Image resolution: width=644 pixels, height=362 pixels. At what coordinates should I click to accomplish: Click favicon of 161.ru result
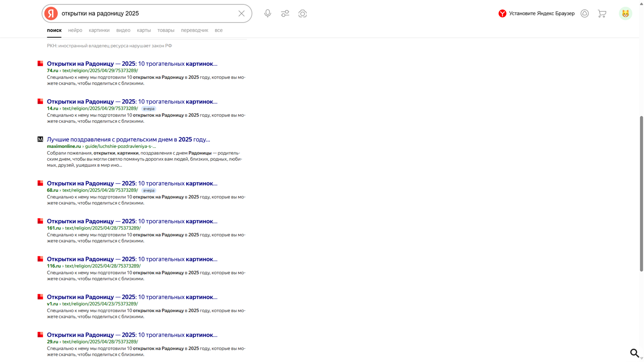40,221
